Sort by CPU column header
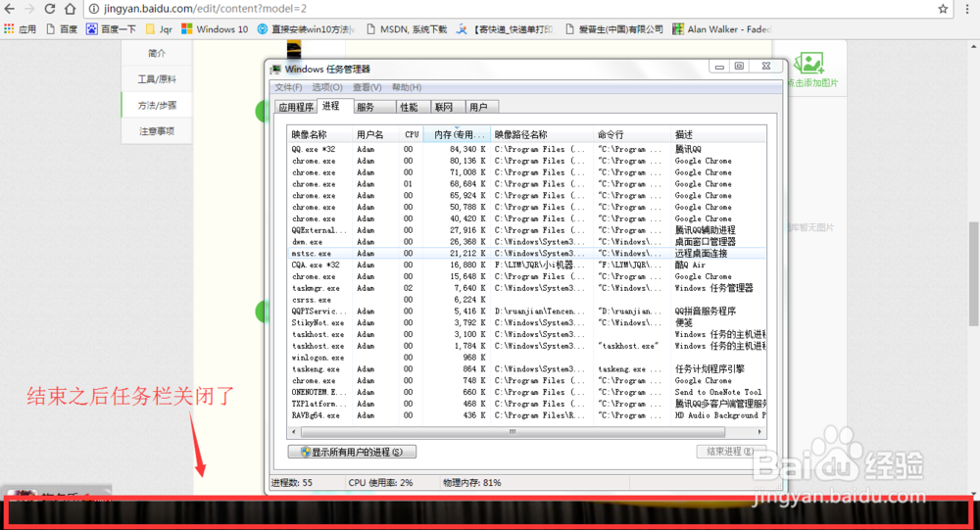The image size is (980, 530). [x=412, y=134]
